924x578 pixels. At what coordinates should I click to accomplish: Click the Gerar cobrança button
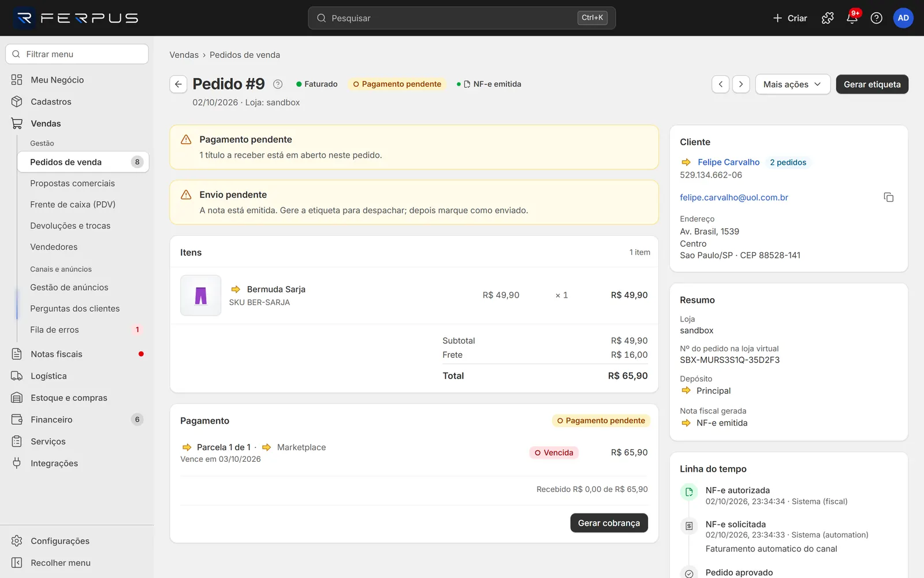click(609, 523)
